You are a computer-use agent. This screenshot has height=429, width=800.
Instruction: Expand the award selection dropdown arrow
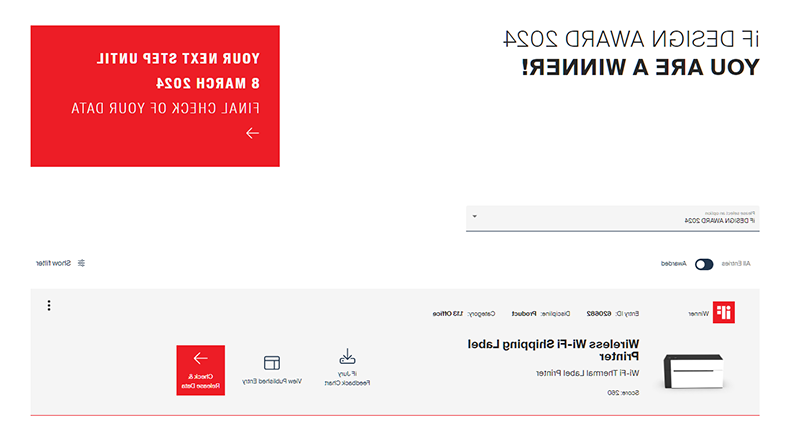(x=474, y=216)
